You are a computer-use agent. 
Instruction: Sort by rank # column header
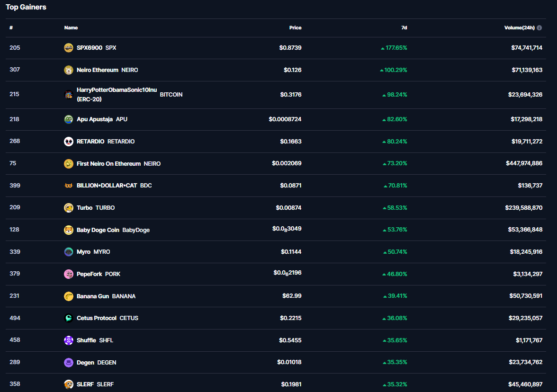click(11, 28)
